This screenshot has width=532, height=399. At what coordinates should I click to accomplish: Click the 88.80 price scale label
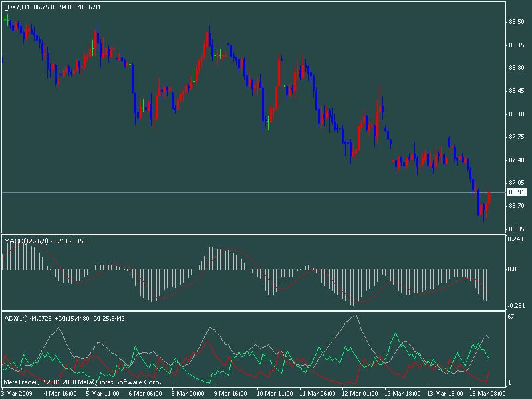(x=517, y=68)
